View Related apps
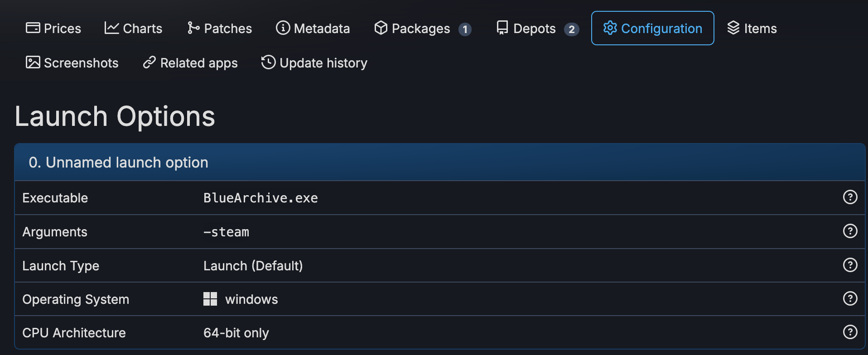 (190, 63)
